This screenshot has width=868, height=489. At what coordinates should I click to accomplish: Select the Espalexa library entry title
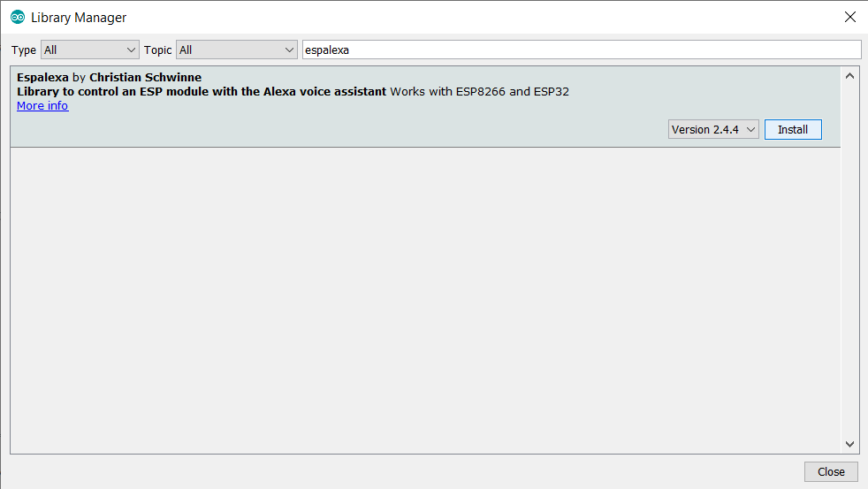click(42, 78)
